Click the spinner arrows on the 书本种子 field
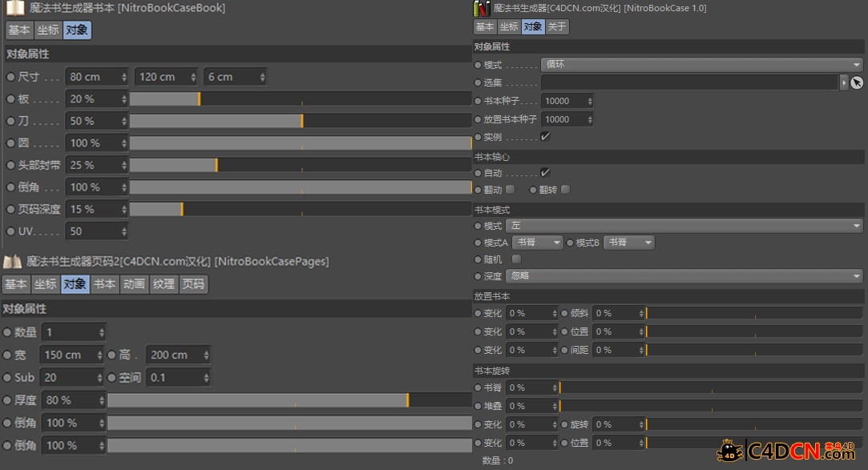 590,101
